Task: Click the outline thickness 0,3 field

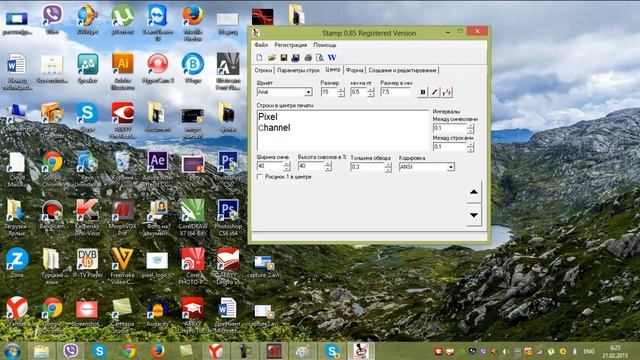Action: [x=367, y=167]
